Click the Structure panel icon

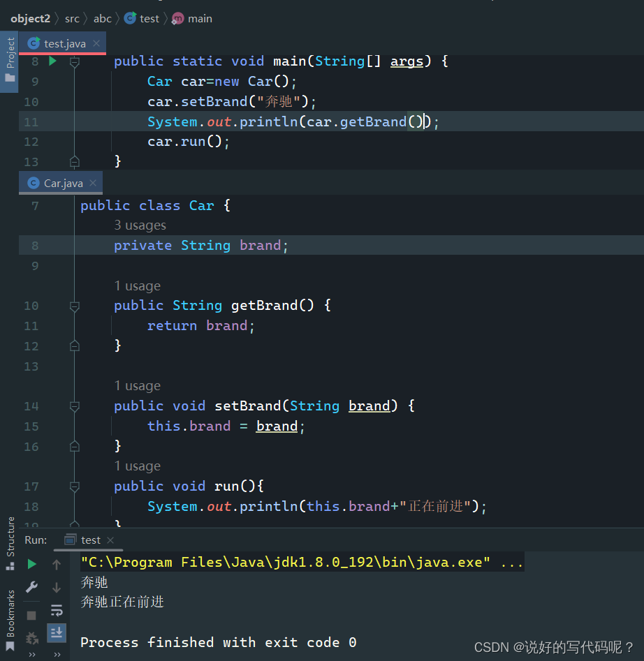[x=10, y=566]
